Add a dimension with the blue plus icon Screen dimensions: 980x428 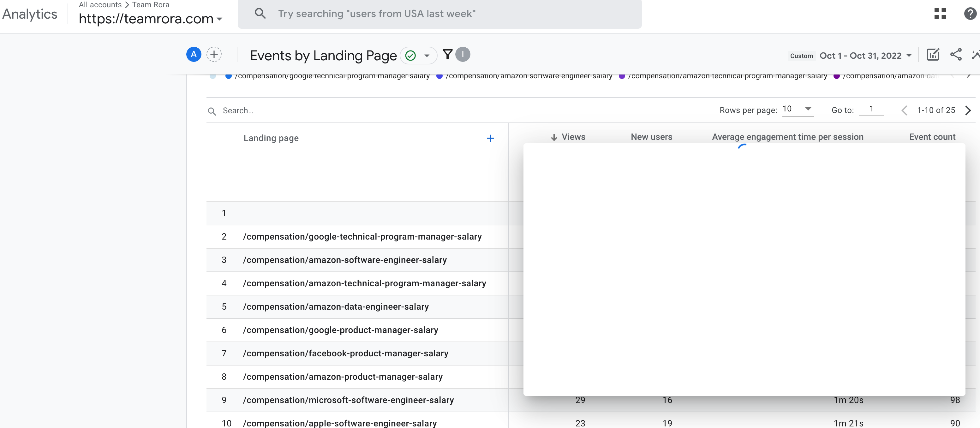(x=490, y=138)
